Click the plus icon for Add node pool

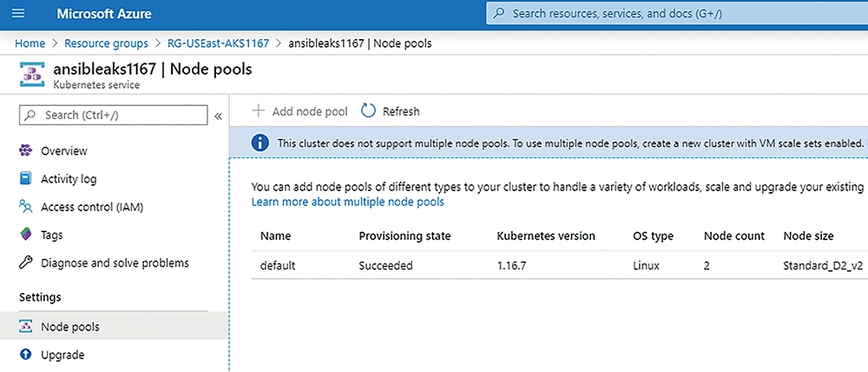(x=258, y=111)
